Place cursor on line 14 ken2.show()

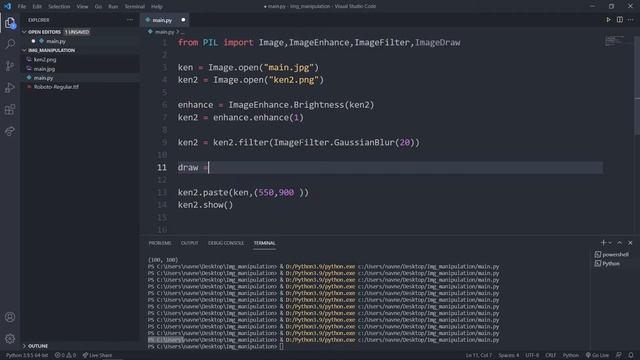click(x=205, y=205)
